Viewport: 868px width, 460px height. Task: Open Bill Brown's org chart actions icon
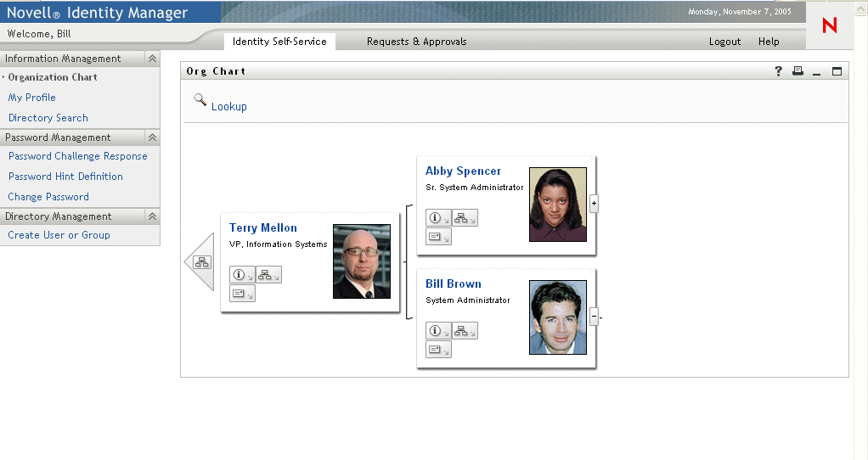pyautogui.click(x=465, y=331)
